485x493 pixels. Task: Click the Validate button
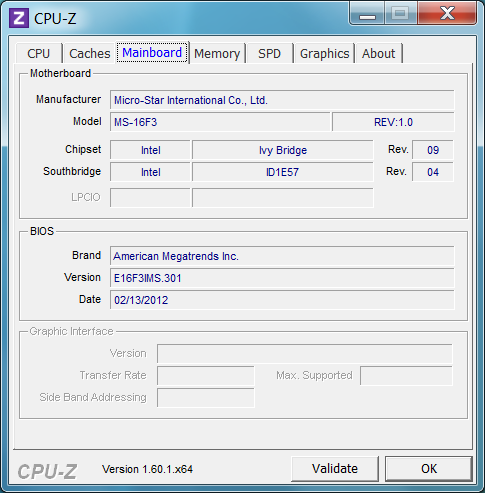335,469
